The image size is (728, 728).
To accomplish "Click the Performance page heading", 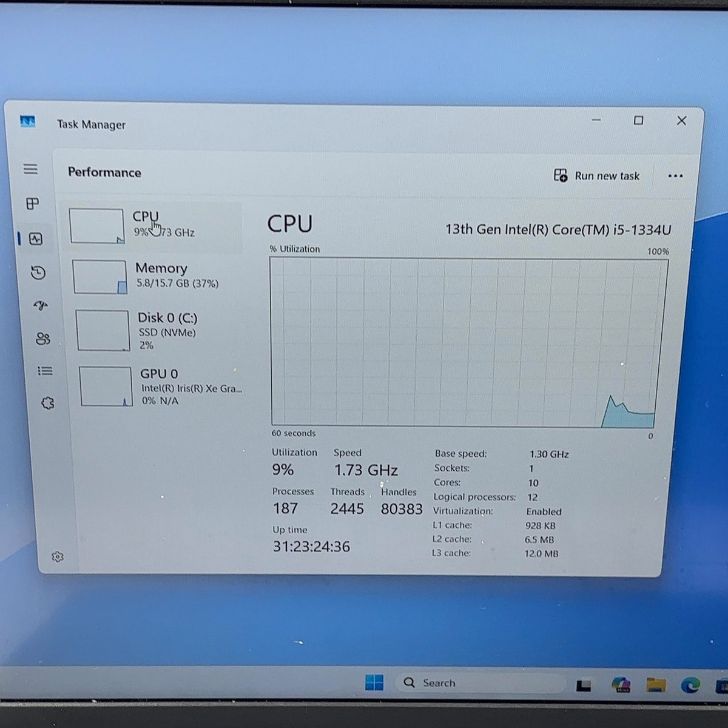I will point(104,172).
